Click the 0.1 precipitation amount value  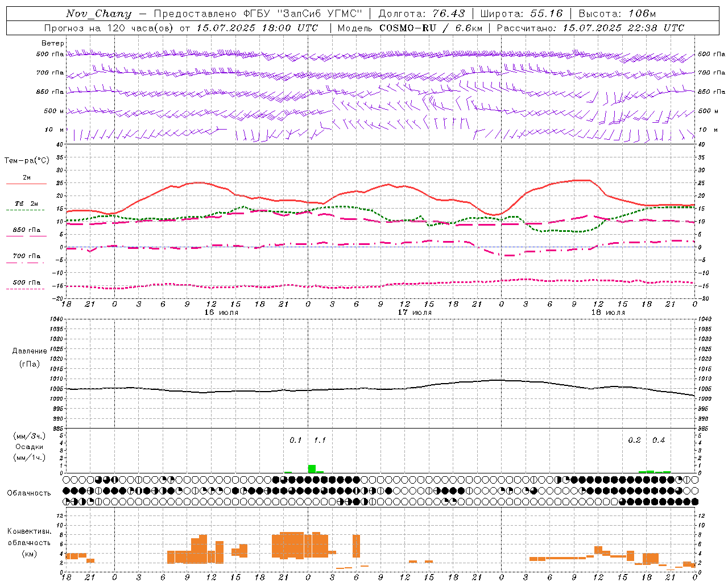coord(296,440)
